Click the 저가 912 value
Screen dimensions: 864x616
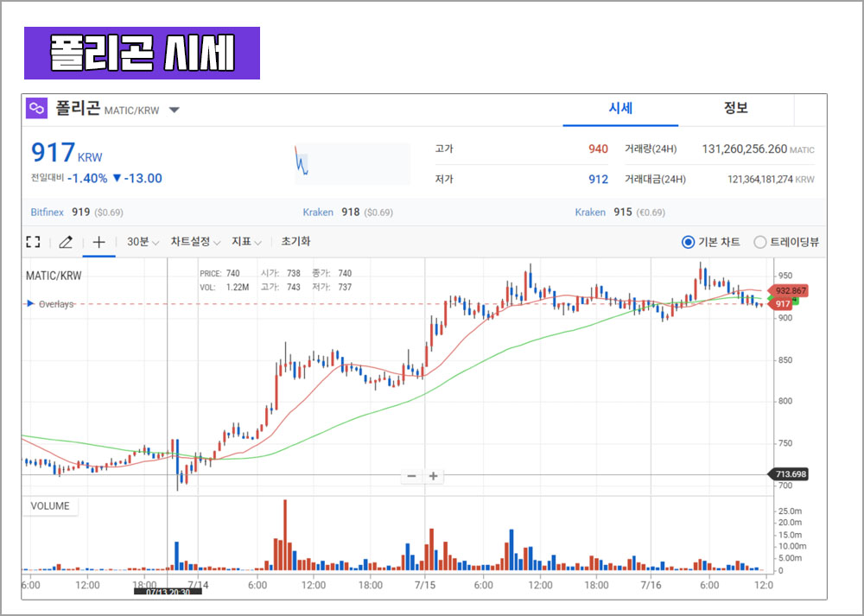(x=598, y=179)
